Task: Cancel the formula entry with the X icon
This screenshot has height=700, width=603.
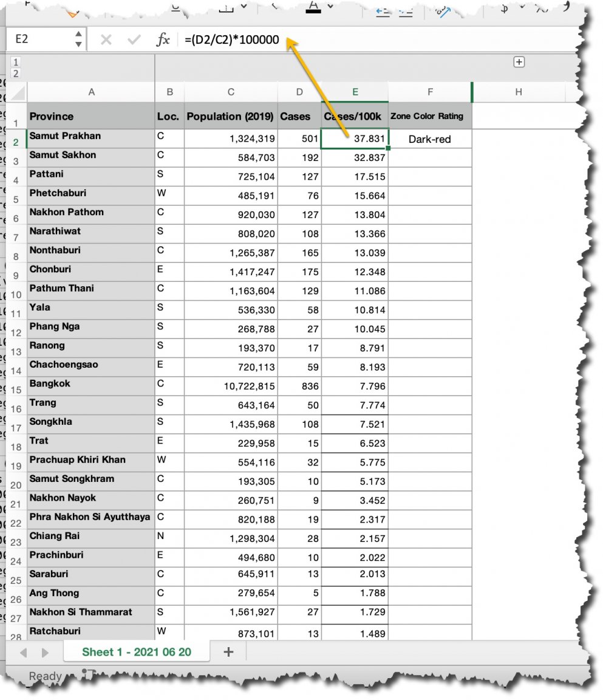Action: (x=106, y=39)
